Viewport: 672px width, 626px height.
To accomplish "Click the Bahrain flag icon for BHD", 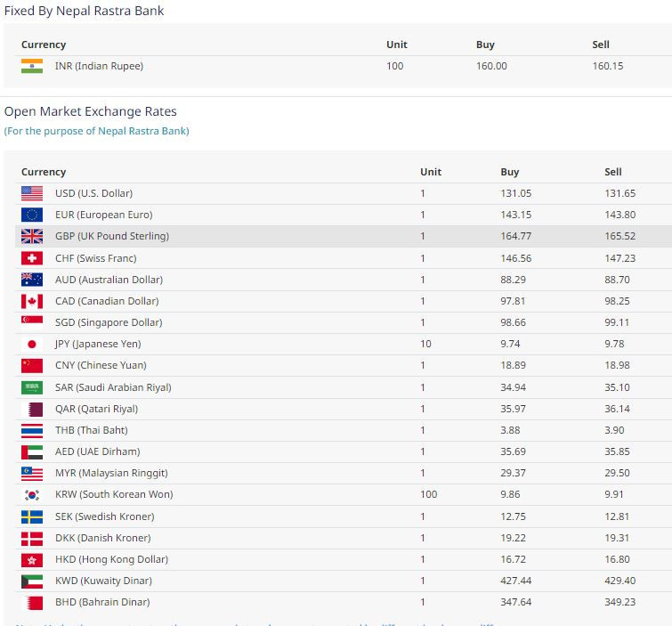I will (32, 603).
